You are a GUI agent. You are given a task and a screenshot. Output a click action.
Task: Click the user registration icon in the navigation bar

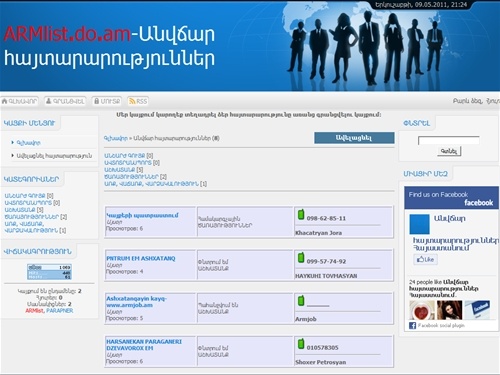(x=48, y=101)
